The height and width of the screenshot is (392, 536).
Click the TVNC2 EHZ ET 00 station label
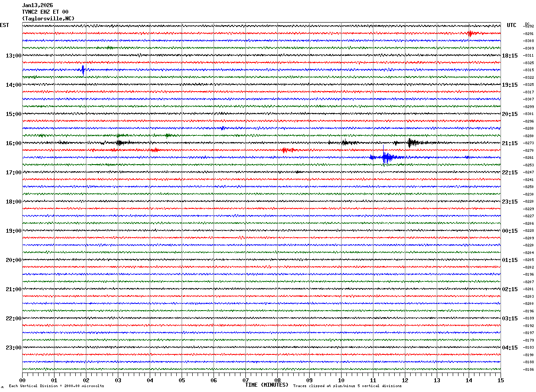(x=45, y=12)
